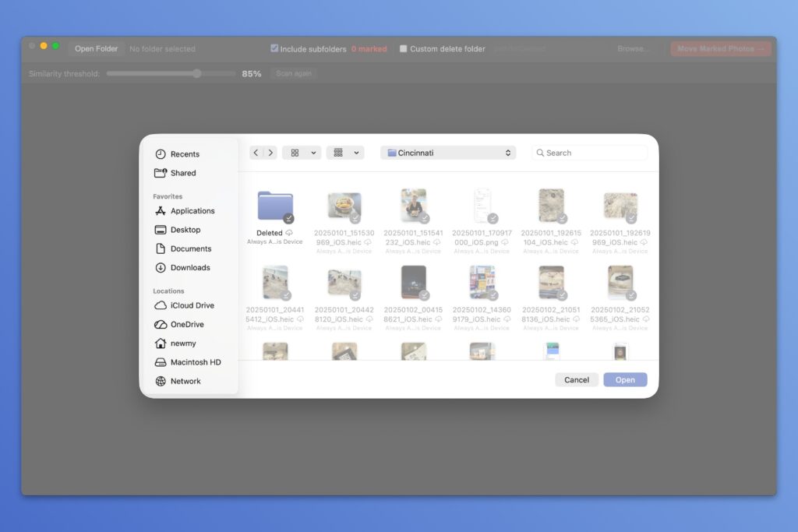
Task: Select the 20250101_170917000_iOS.png thumbnail
Action: pyautogui.click(x=482, y=206)
